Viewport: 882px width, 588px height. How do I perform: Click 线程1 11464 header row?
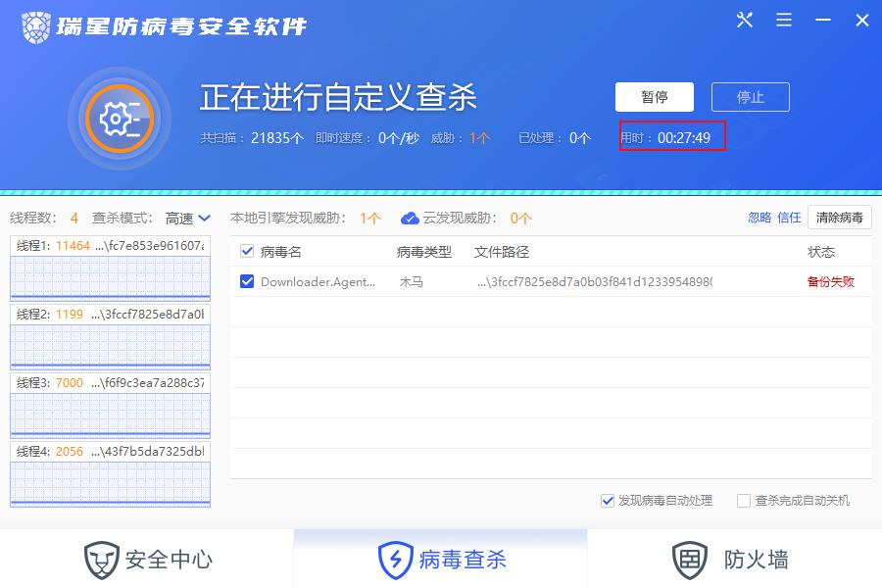tap(110, 246)
